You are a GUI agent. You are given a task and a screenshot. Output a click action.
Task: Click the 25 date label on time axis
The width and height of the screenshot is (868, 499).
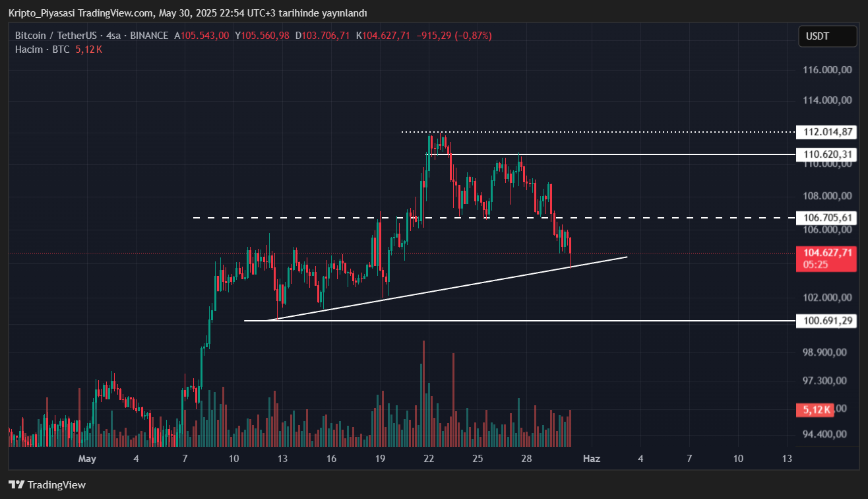click(478, 458)
